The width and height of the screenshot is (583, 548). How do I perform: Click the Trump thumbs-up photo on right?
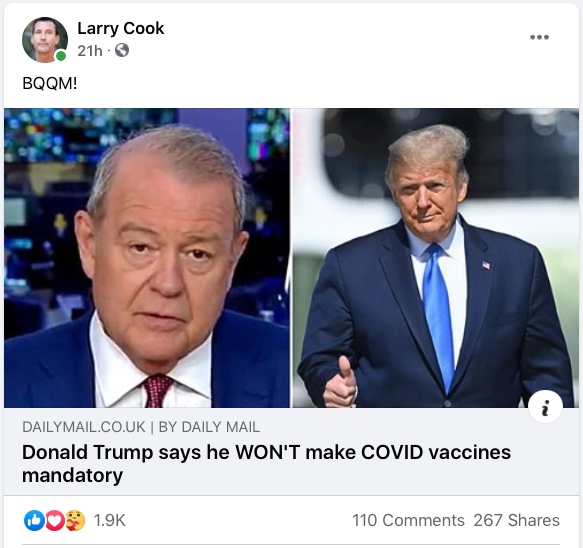point(436,258)
